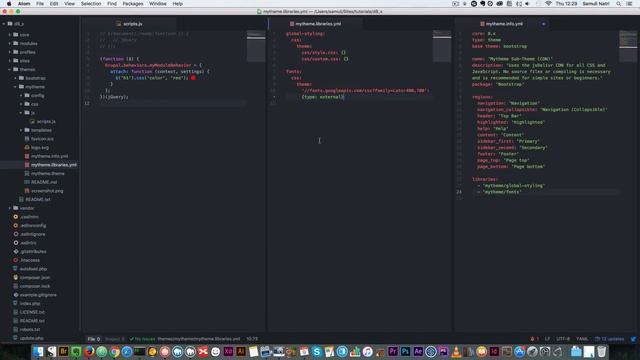
Task: Click the UTF-8 encoding selector
Action: point(563,339)
